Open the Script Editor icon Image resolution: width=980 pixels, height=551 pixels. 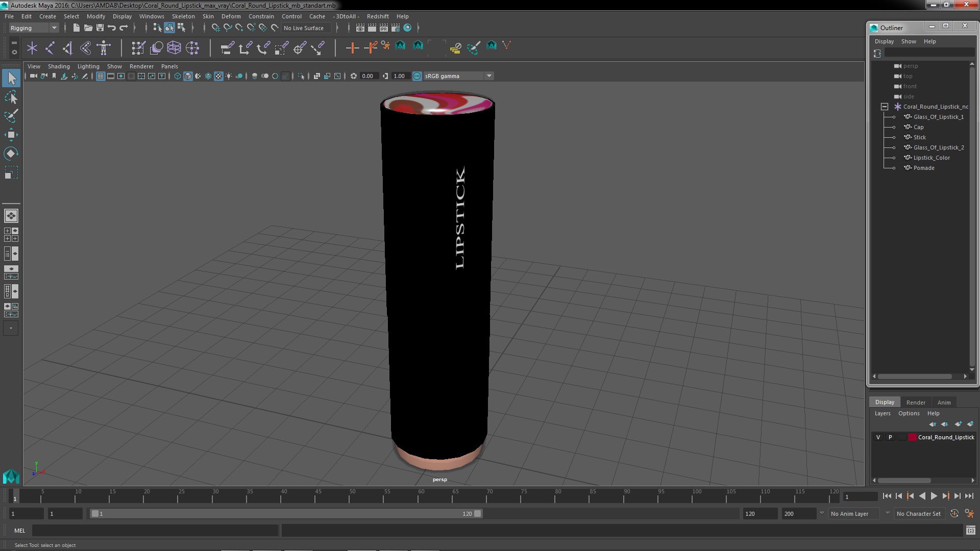point(970,531)
